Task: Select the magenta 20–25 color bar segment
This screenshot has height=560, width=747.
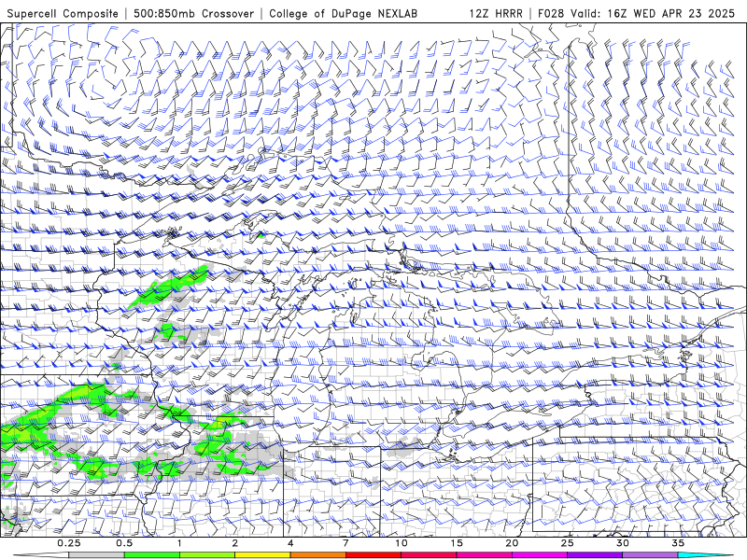Action: pyautogui.click(x=540, y=555)
